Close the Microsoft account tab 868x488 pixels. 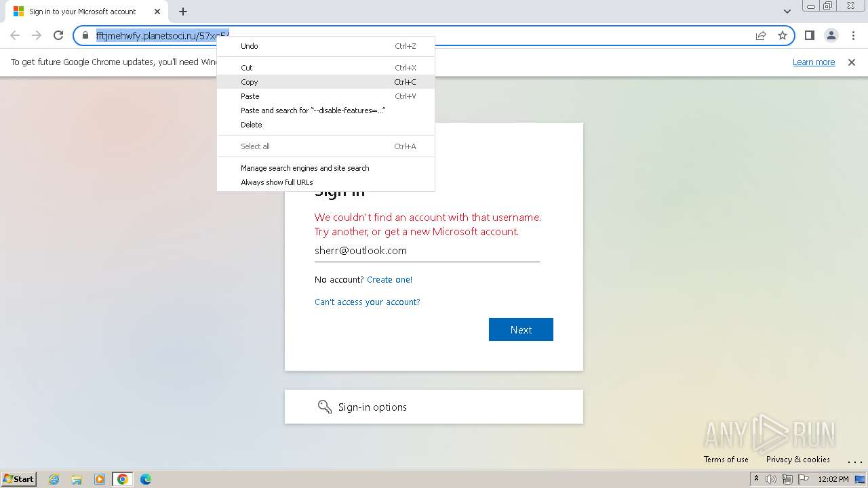157,12
